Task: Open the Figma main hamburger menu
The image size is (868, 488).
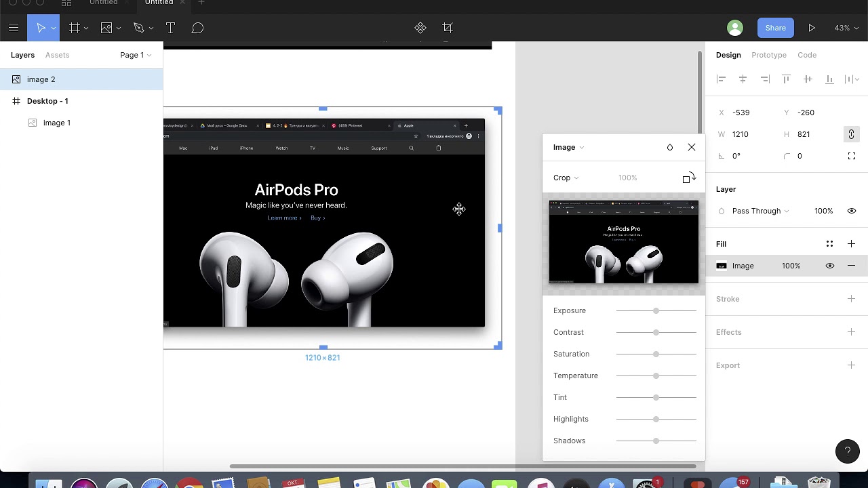Action: tap(14, 28)
